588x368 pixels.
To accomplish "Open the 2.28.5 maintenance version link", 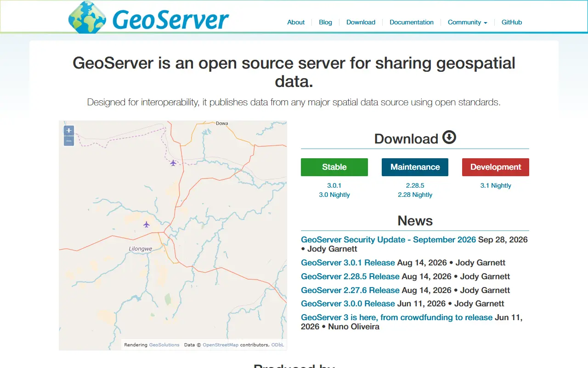I will (x=415, y=185).
